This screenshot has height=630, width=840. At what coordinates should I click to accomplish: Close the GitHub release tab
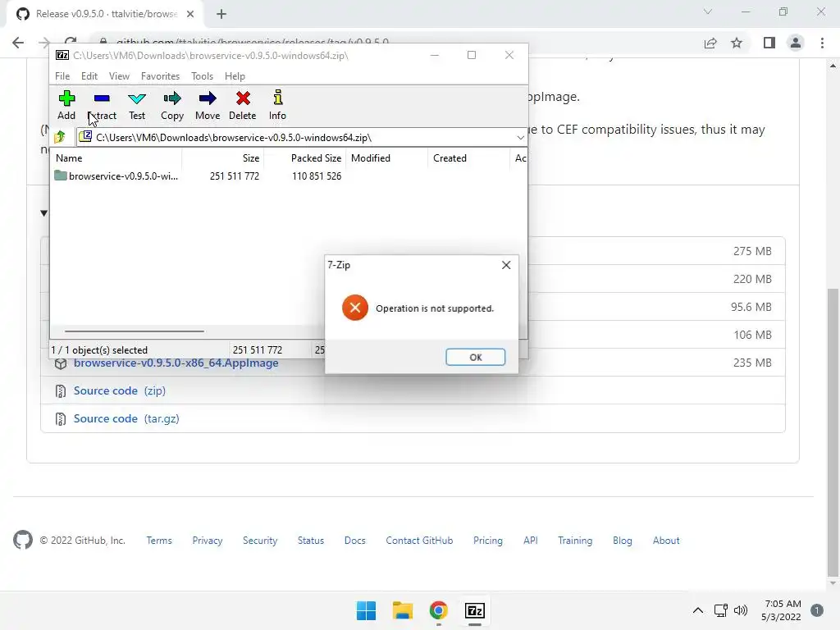[x=190, y=14]
